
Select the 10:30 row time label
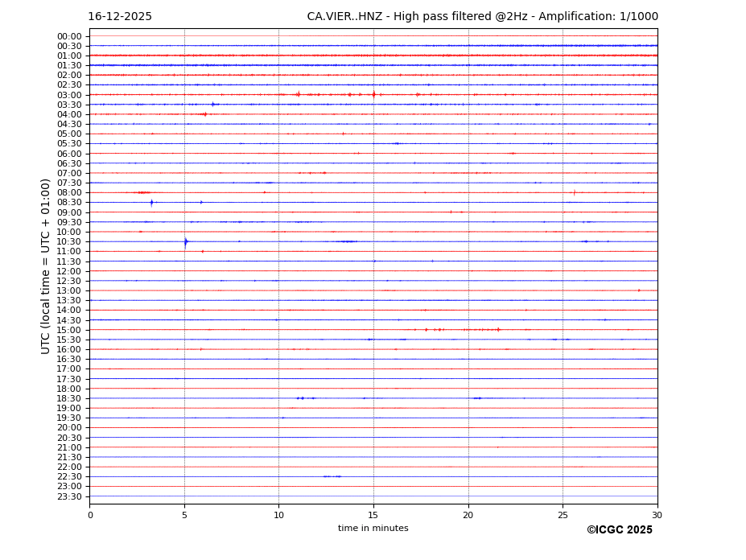[x=68, y=241]
